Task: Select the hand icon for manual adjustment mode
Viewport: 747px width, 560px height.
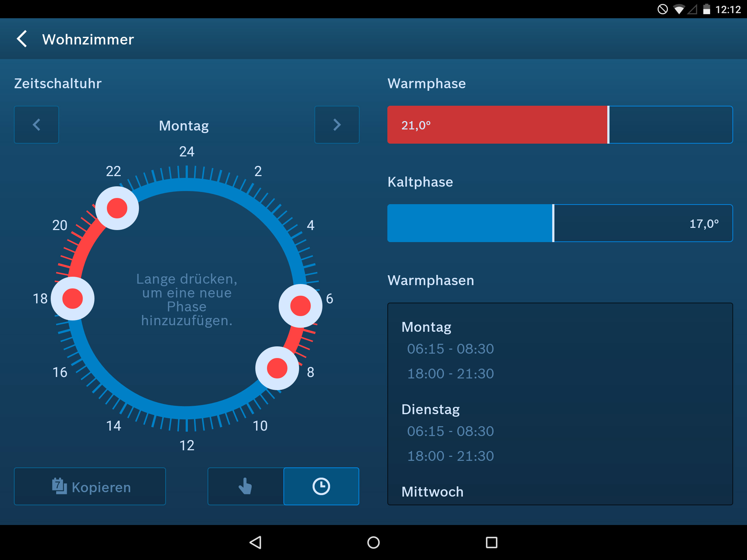Action: coord(245,486)
